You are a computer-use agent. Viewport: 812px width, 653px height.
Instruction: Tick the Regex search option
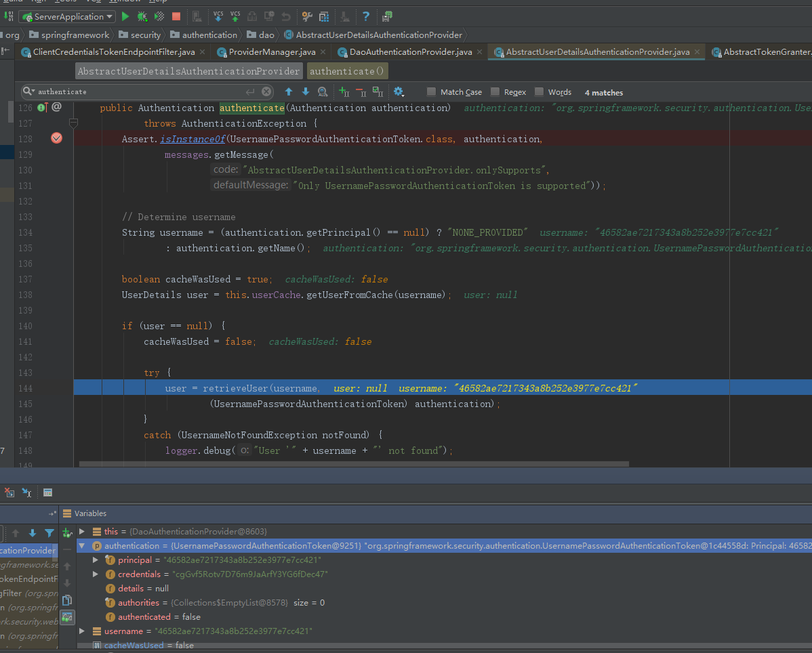(495, 92)
